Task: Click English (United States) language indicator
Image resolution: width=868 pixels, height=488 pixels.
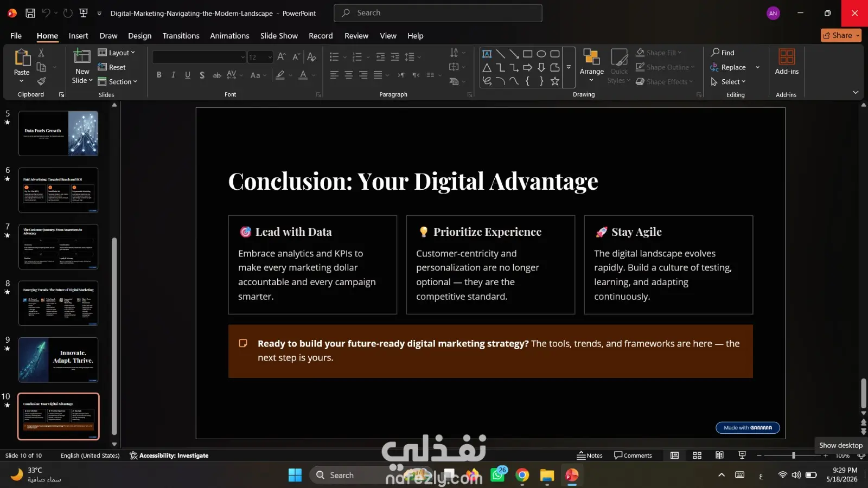Action: coord(90,455)
